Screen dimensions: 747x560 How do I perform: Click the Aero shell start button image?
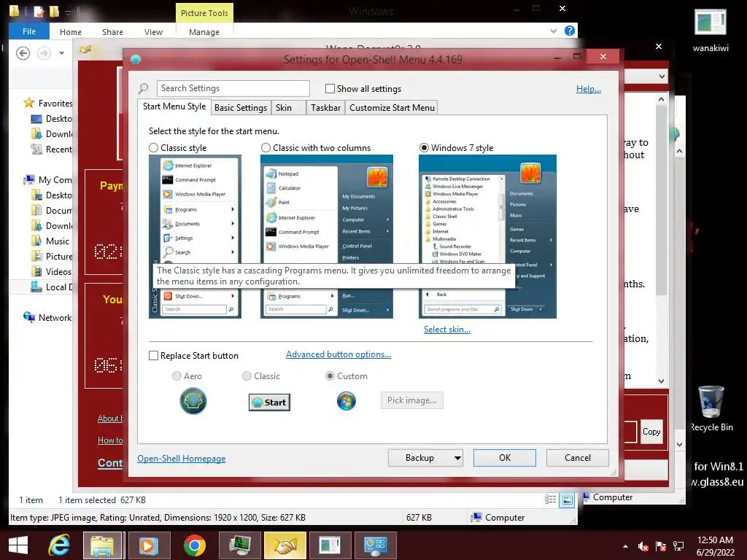pos(193,401)
